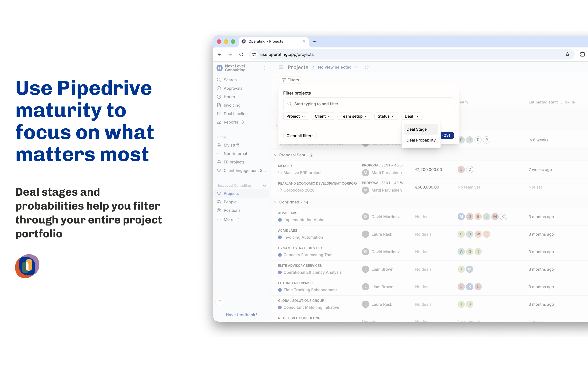Screen dimensions: 588x368
Task: Open the Client filter dropdown
Action: coord(323,116)
